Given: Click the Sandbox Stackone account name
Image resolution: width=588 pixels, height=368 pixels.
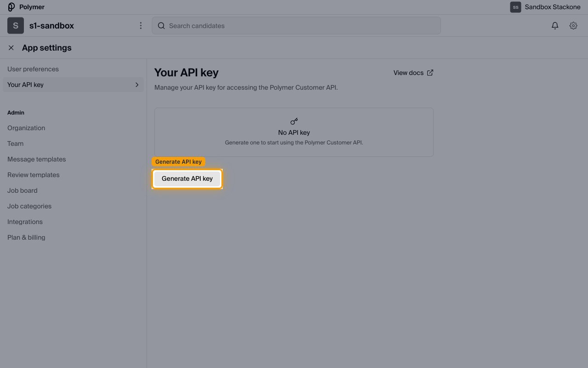Looking at the screenshot, I should [x=553, y=7].
